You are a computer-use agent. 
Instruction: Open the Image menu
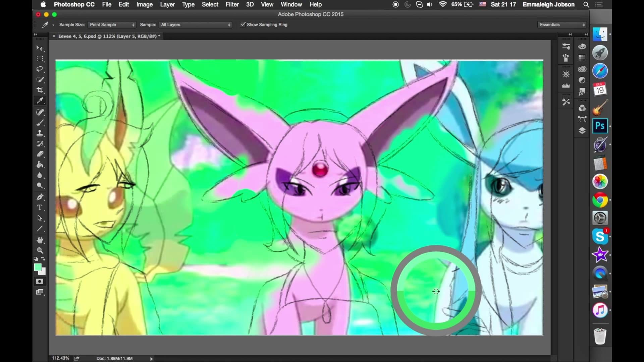145,4
